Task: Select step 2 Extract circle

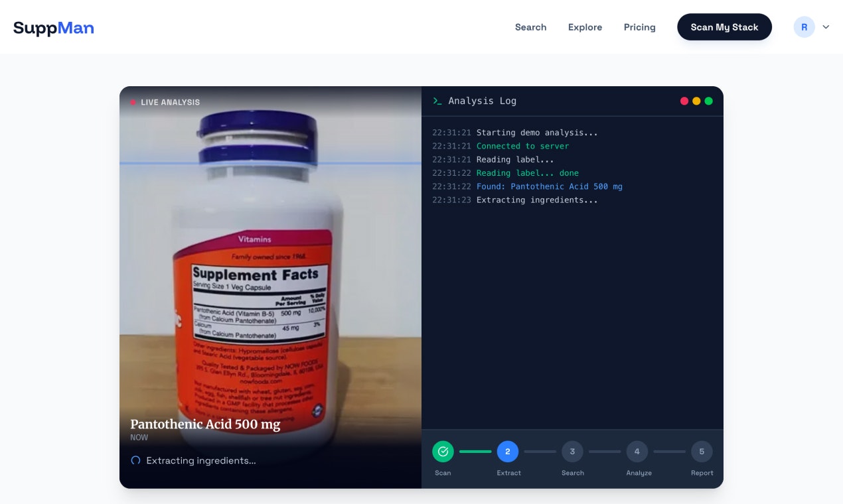Action: point(508,452)
